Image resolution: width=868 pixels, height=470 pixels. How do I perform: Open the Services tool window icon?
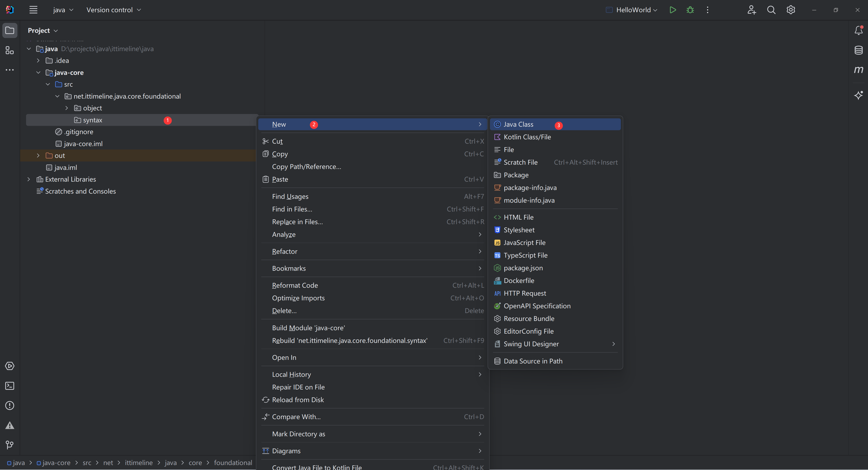point(10,366)
